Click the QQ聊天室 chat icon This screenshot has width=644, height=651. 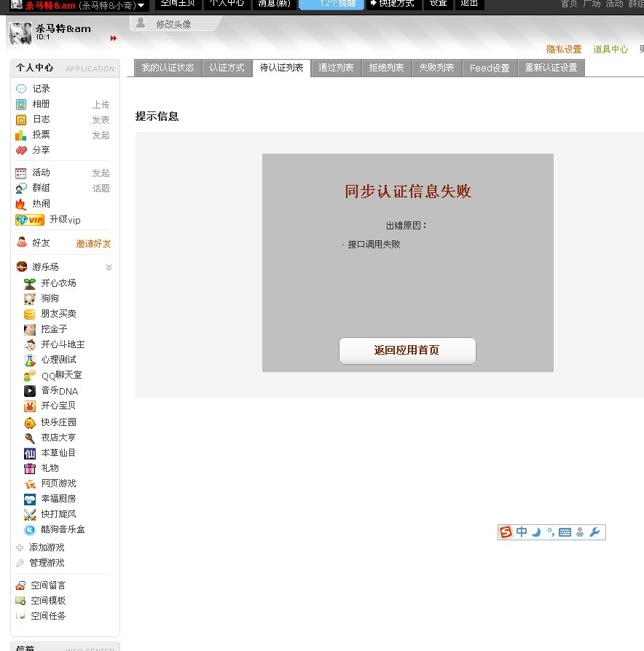pos(29,376)
